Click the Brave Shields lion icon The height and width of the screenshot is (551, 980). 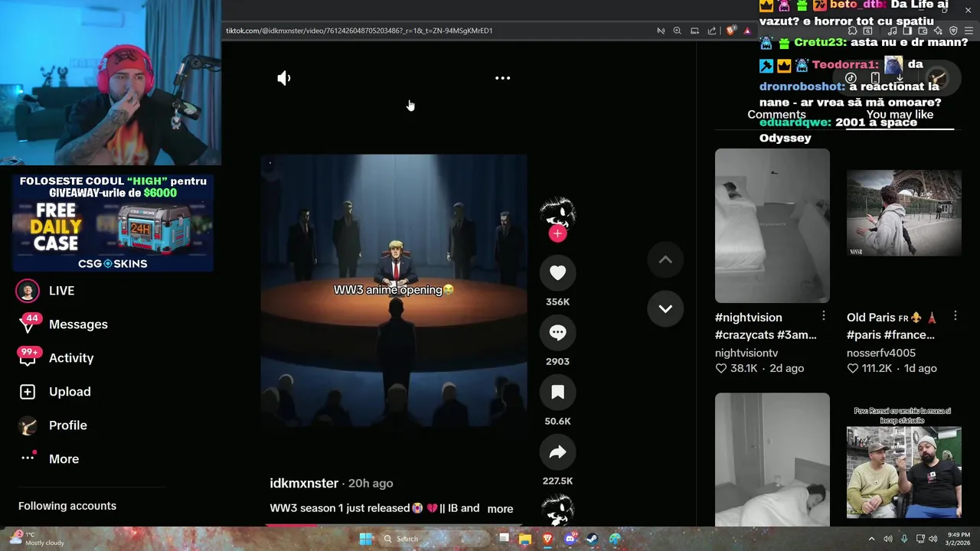pyautogui.click(x=730, y=31)
